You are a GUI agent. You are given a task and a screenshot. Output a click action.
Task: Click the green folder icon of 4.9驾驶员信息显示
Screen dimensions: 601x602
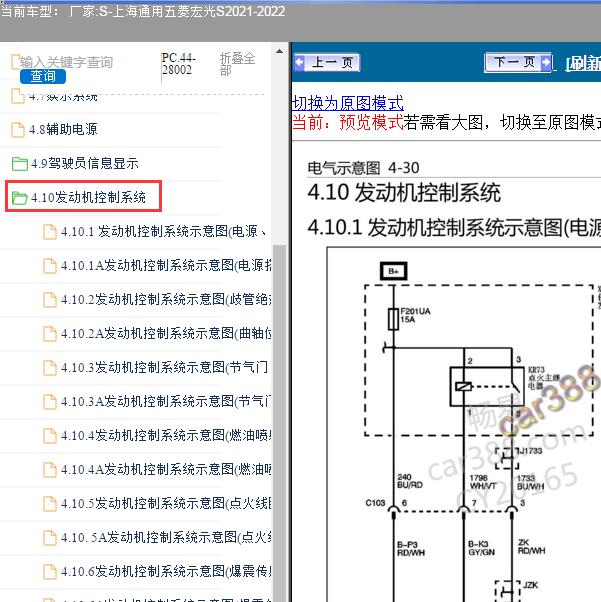[19, 164]
